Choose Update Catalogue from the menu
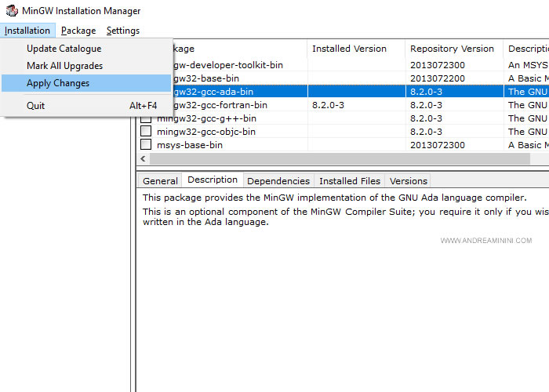 64,49
